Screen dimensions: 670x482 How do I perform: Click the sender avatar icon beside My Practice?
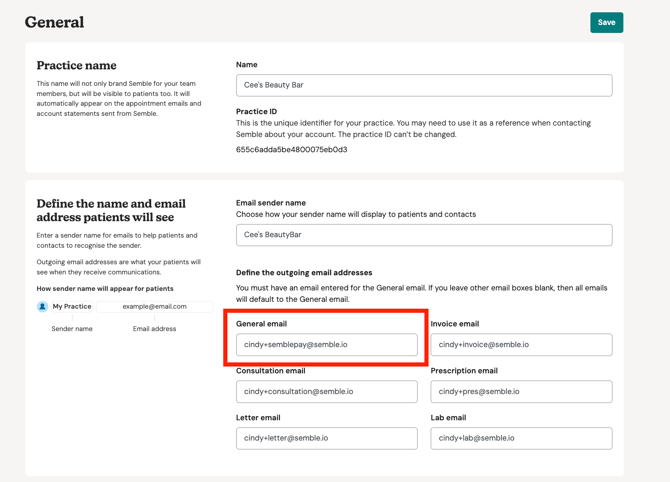pyautogui.click(x=43, y=307)
